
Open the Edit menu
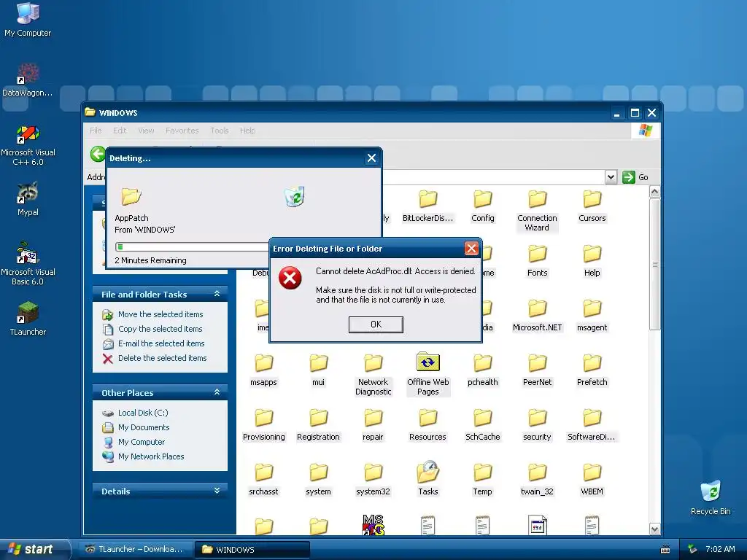(120, 131)
